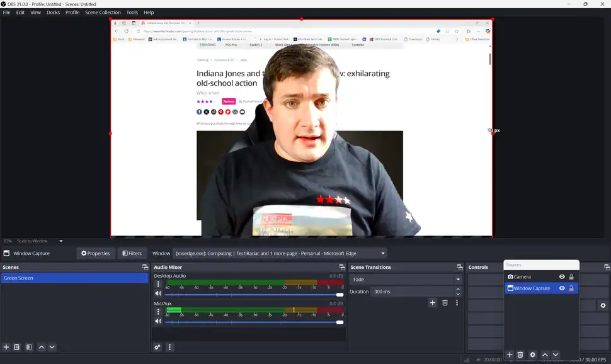The width and height of the screenshot is (611, 364).
Task: Lock the Window Capture source
Action: (x=572, y=288)
